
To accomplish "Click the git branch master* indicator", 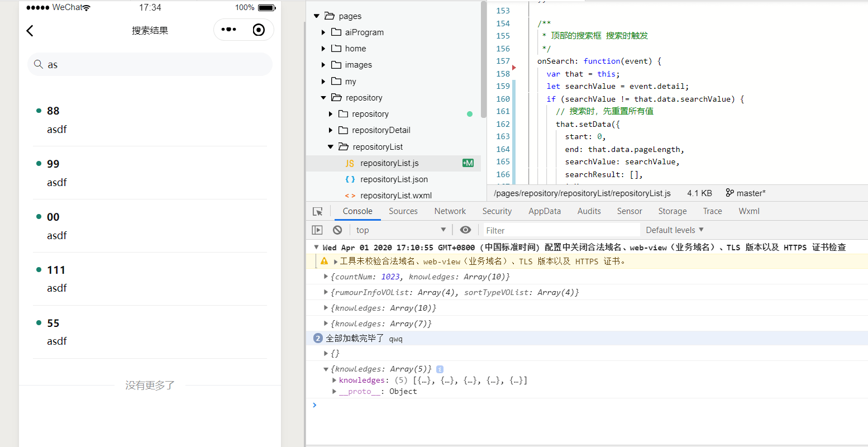I will pos(746,193).
